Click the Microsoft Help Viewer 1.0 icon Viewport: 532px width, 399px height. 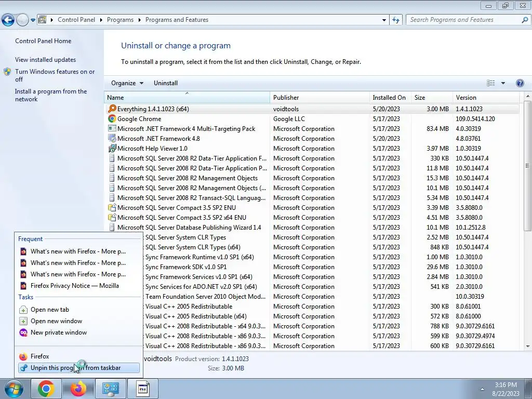pos(112,148)
